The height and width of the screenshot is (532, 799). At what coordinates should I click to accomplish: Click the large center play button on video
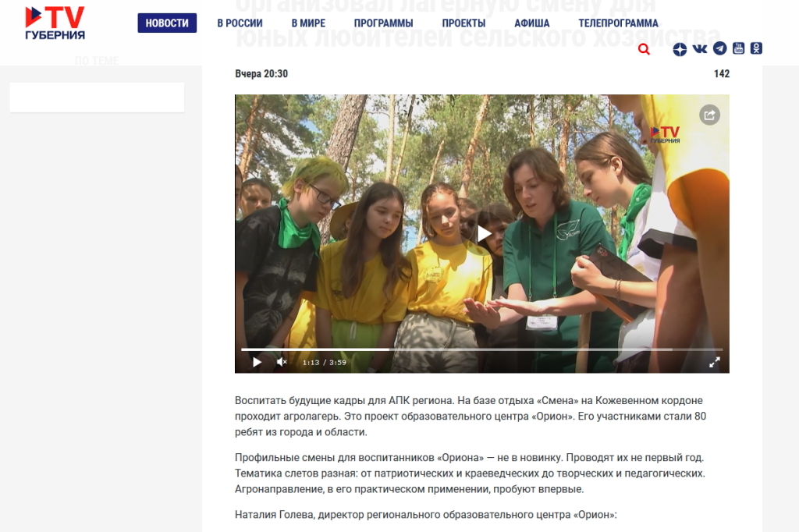(x=483, y=234)
